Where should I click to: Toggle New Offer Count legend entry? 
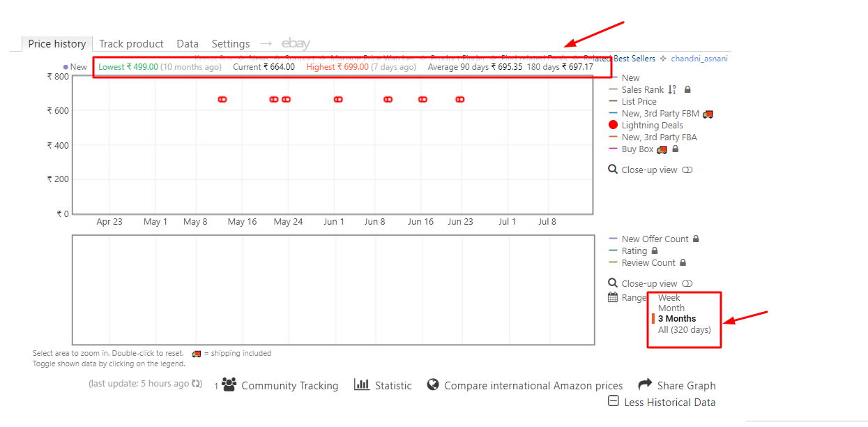655,239
